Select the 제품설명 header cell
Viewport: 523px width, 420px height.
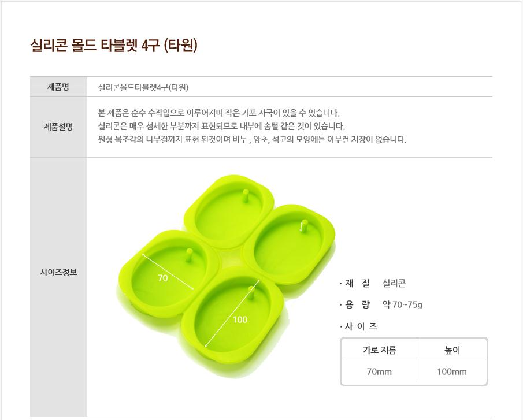[x=58, y=127]
